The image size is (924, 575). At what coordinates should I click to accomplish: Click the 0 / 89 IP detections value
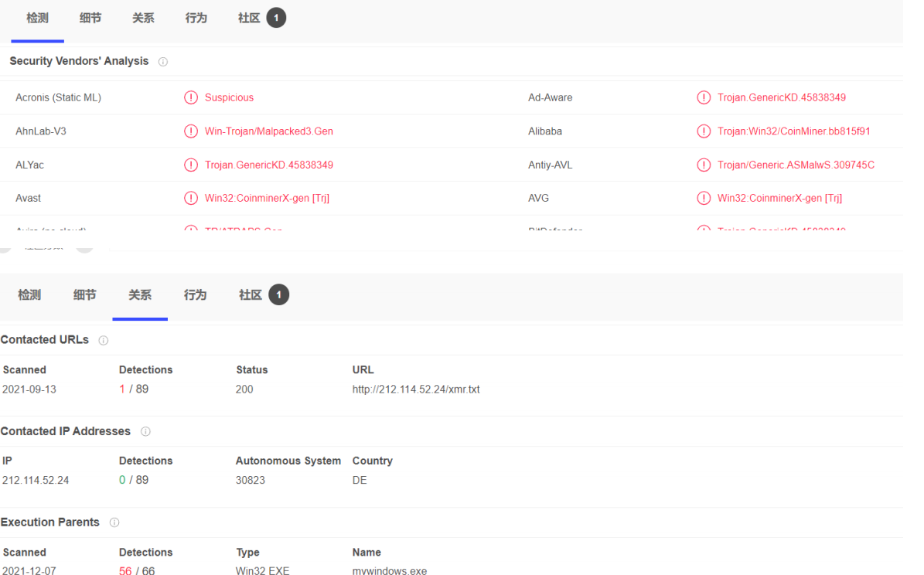134,480
